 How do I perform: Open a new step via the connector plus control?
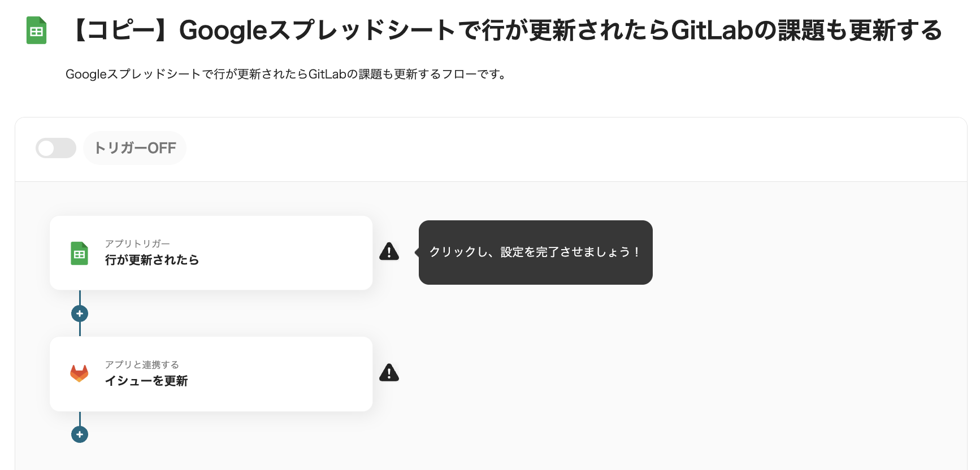[x=80, y=313]
